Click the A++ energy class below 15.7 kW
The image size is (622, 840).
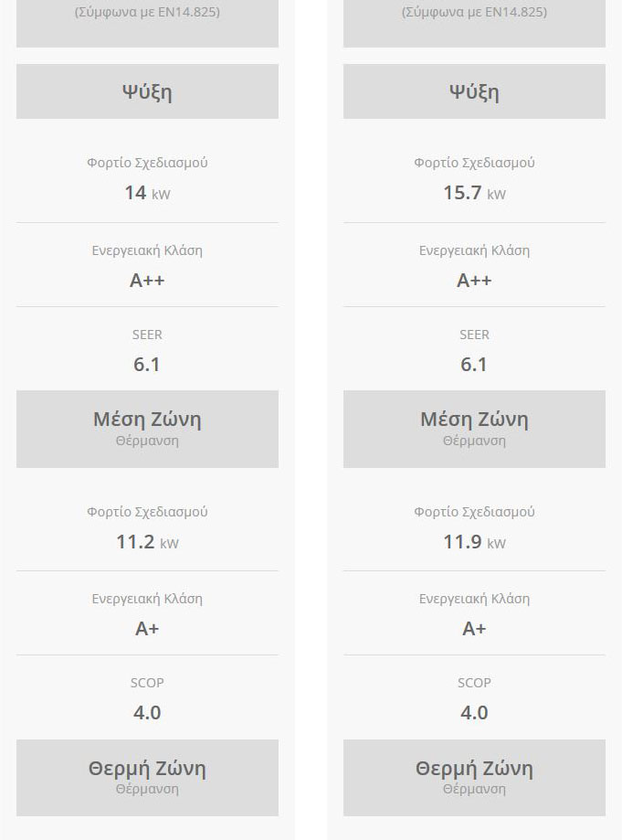pyautogui.click(x=474, y=281)
